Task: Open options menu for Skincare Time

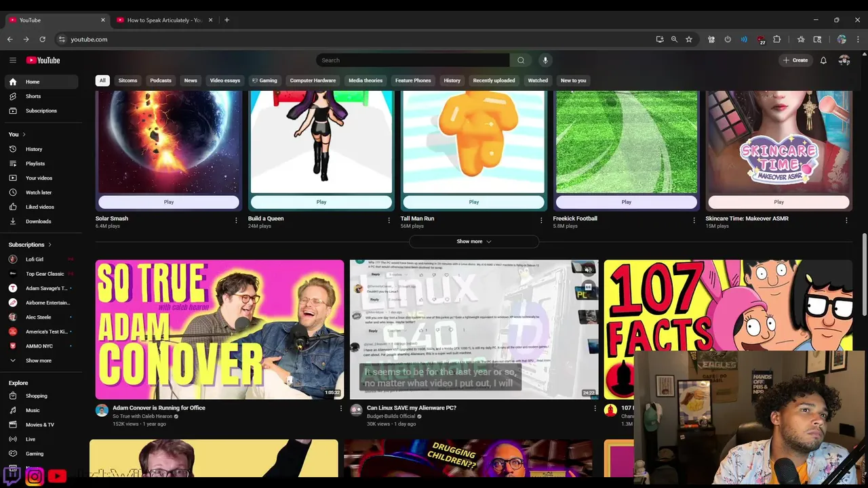Action: pyautogui.click(x=846, y=220)
